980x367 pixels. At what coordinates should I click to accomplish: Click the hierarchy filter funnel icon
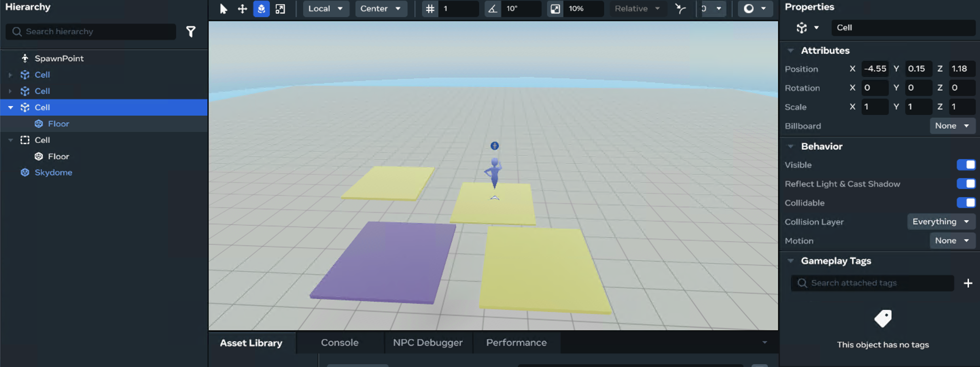click(x=191, y=32)
